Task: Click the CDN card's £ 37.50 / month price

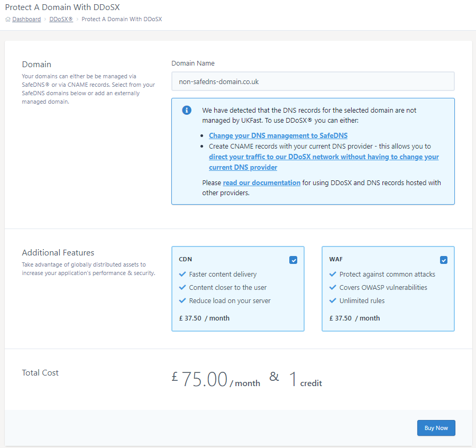Action: point(204,318)
